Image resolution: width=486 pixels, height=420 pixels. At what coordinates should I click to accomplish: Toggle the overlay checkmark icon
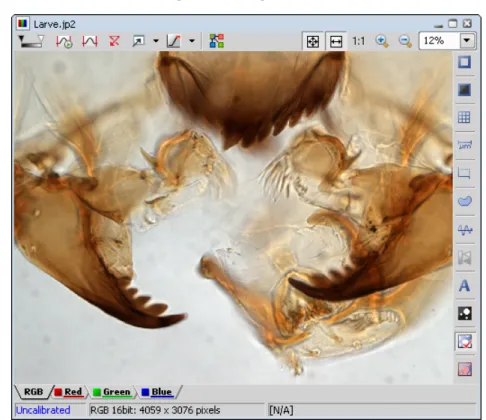click(x=465, y=341)
